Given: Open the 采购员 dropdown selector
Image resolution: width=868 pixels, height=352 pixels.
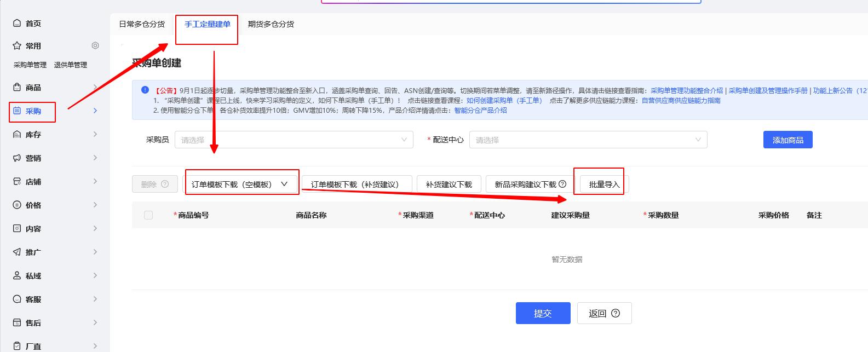Looking at the screenshot, I should [294, 140].
